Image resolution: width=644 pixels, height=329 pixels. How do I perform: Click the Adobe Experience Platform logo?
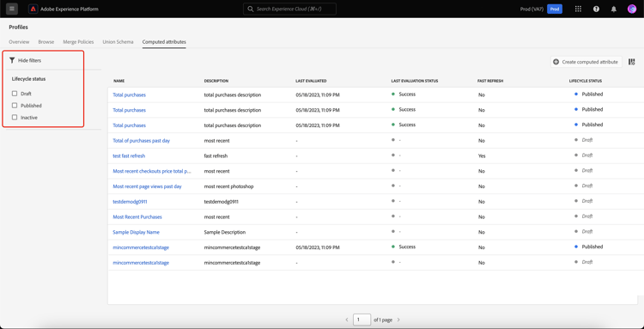[33, 9]
